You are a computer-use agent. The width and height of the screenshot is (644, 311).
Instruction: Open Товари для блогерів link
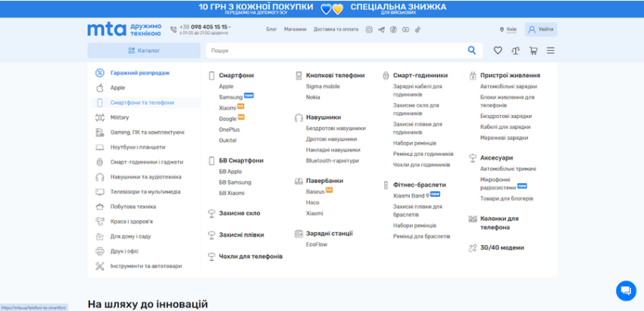click(507, 198)
